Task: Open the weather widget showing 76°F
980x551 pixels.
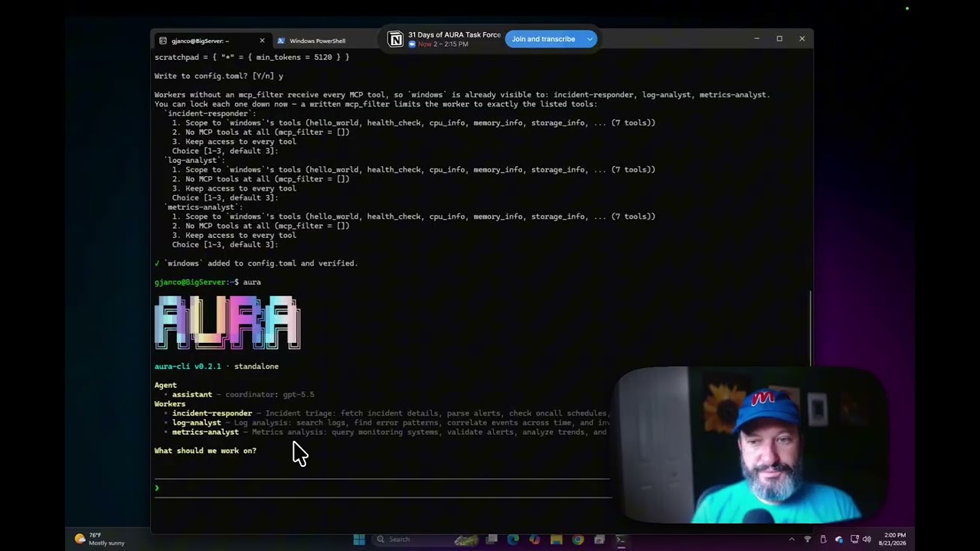Action: tap(100, 539)
